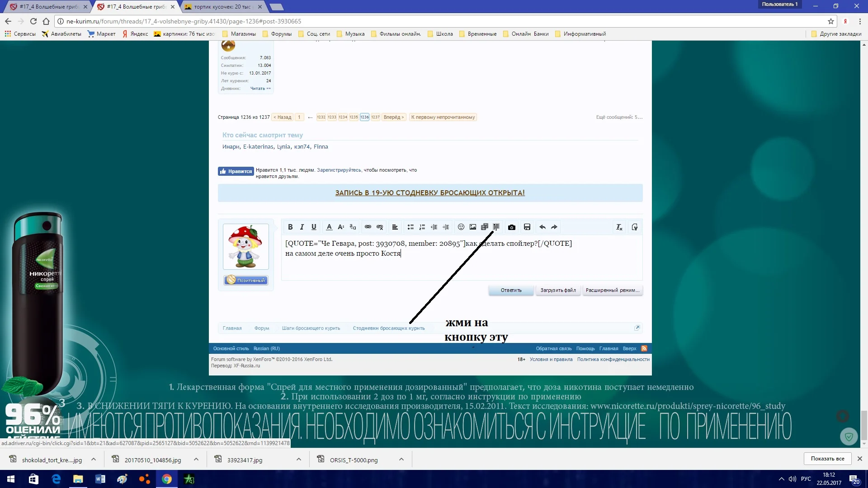The width and height of the screenshot is (868, 488).
Task: Insert an image in the editor
Action: [473, 227]
